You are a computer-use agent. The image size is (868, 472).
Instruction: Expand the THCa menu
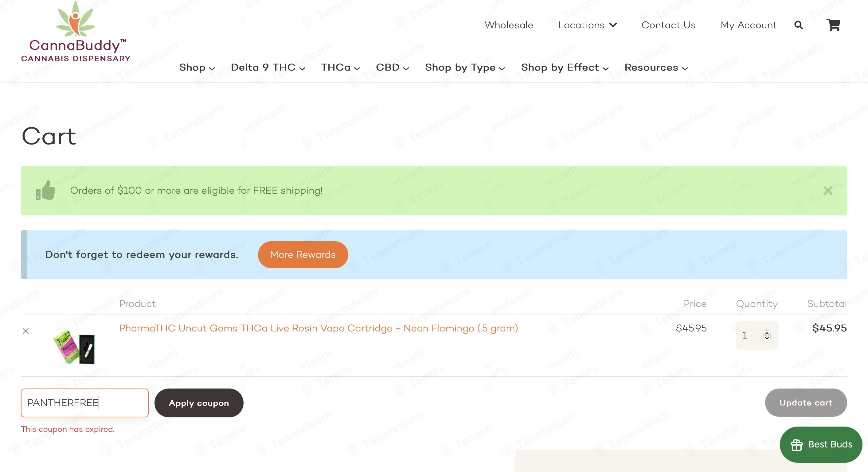pos(340,67)
